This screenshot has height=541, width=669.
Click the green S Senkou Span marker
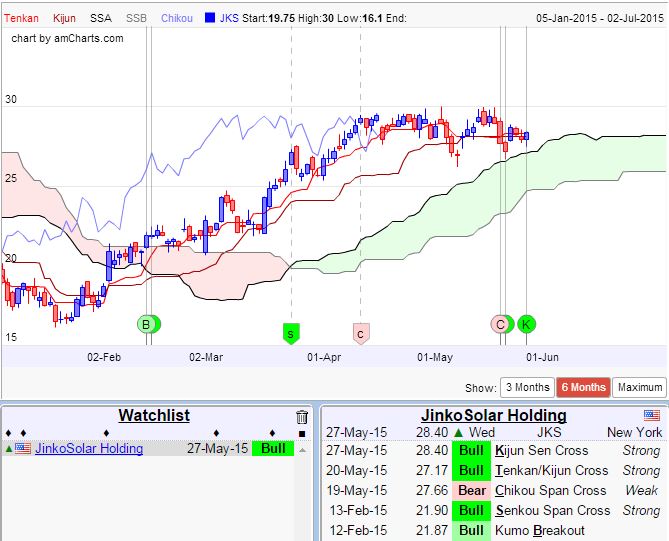tap(291, 333)
